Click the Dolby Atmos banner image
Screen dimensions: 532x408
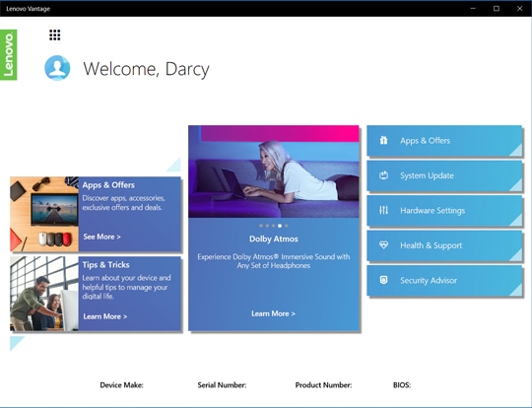[x=274, y=171]
